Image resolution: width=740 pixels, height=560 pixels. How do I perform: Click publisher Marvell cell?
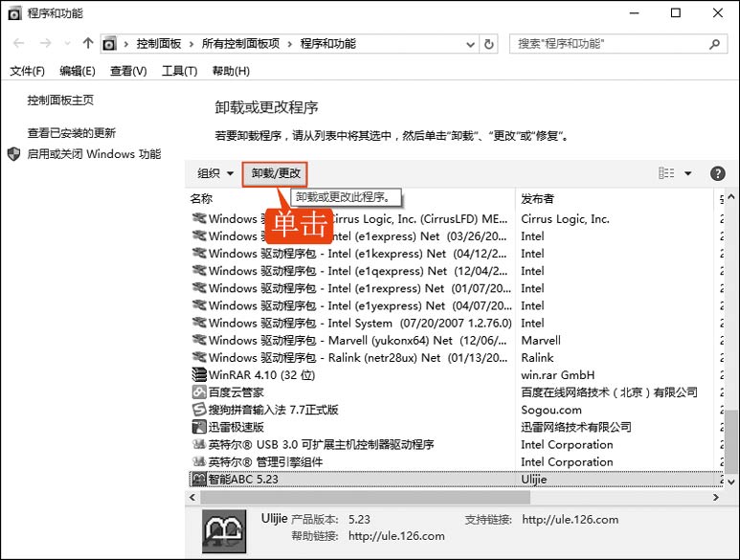[541, 340]
